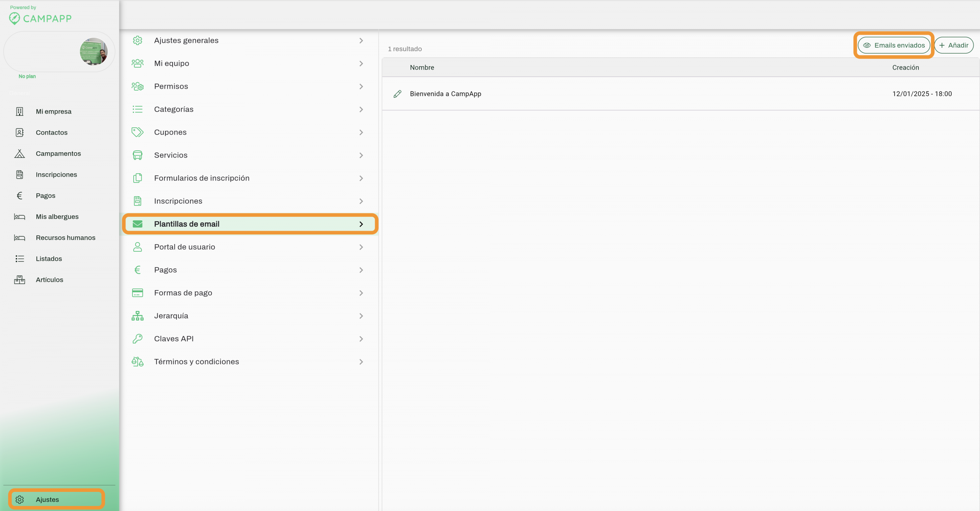
Task: Open Contactos in the left sidebar
Action: (52, 133)
